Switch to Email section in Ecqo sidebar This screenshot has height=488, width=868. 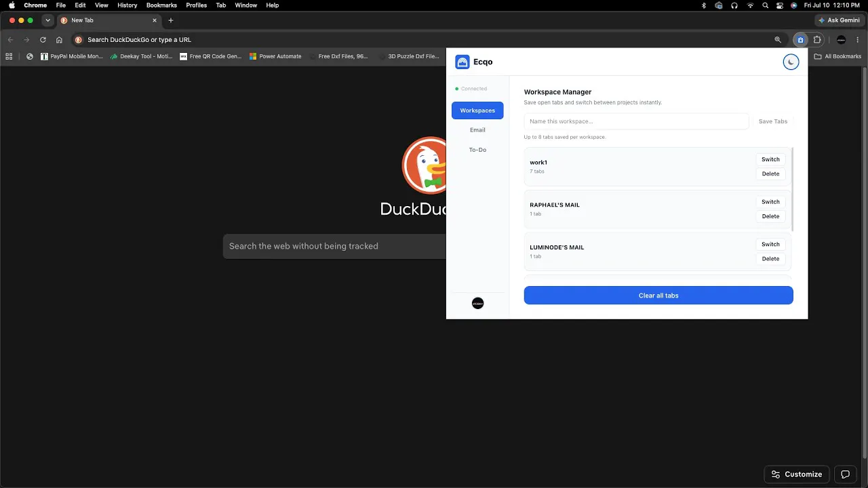477,130
